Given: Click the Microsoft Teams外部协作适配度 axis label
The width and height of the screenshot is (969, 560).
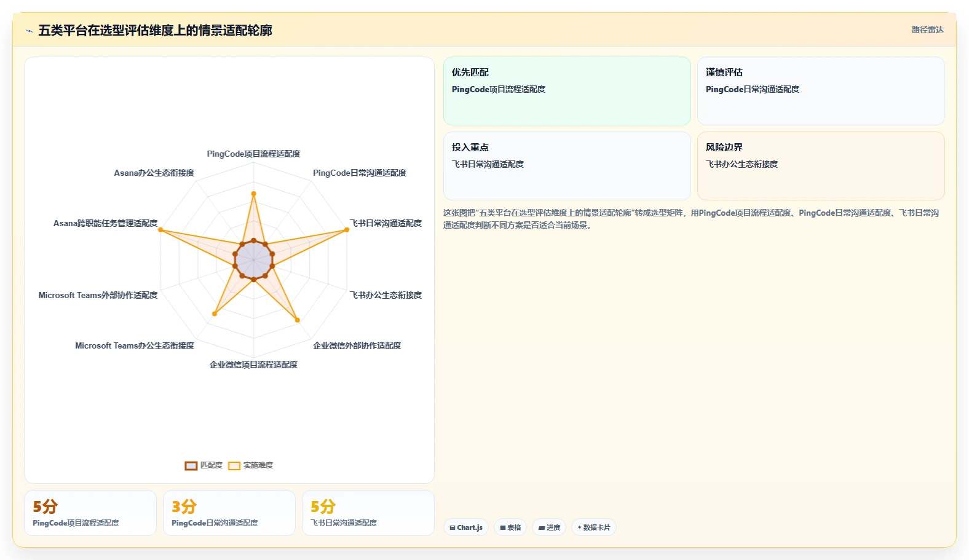Looking at the screenshot, I should click(98, 295).
